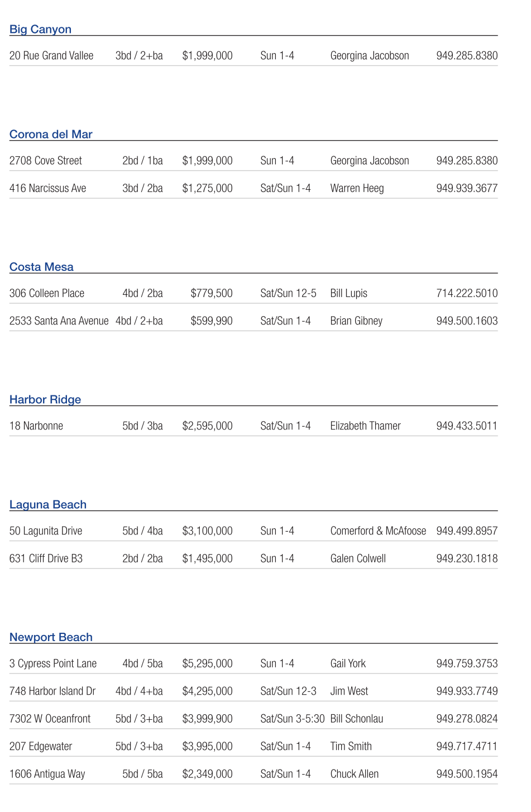531x812 pixels.
Task: Click Chuck Allen's phone number 949.500.1954
Action: tap(467, 774)
